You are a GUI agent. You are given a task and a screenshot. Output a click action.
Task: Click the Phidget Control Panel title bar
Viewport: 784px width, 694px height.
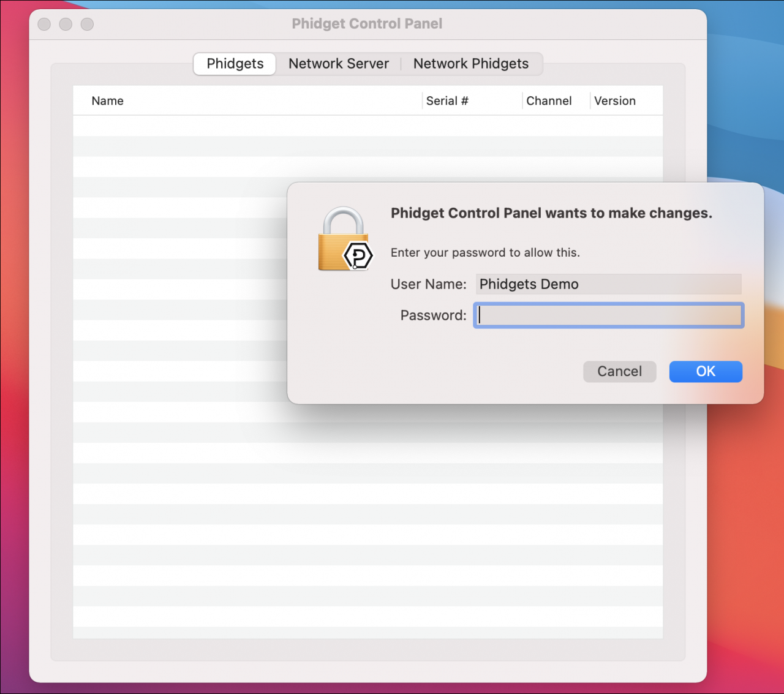[x=366, y=24]
